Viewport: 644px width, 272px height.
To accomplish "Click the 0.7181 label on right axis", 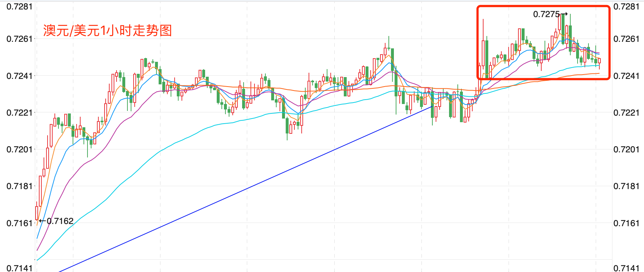I will click(626, 186).
